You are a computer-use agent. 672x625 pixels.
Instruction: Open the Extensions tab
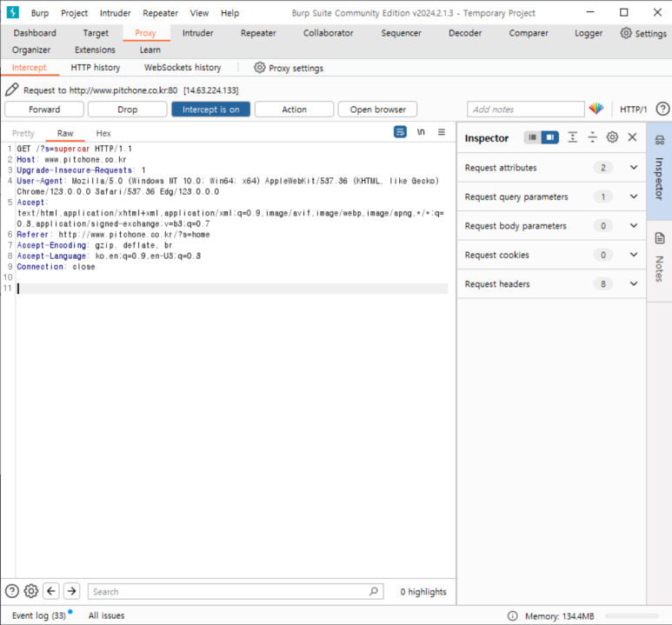pos(95,50)
